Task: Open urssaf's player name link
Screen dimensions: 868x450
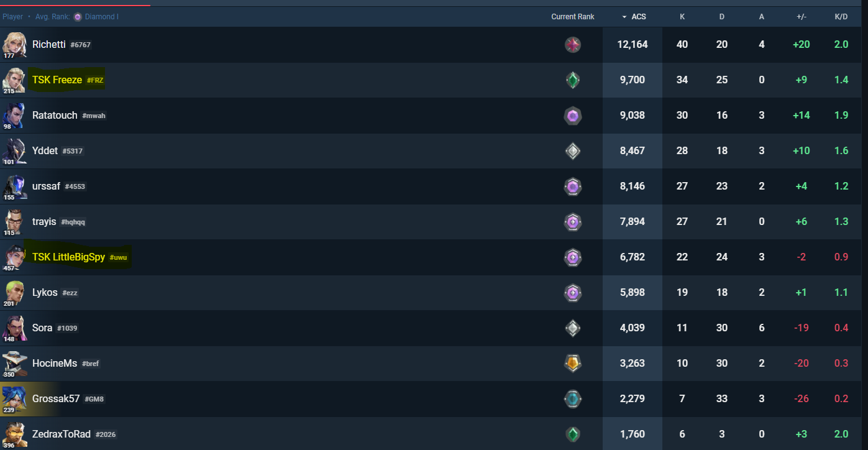Action: 46,186
